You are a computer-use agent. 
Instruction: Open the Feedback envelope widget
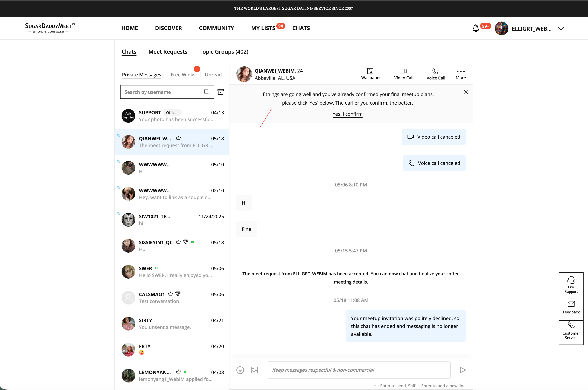[x=571, y=308]
